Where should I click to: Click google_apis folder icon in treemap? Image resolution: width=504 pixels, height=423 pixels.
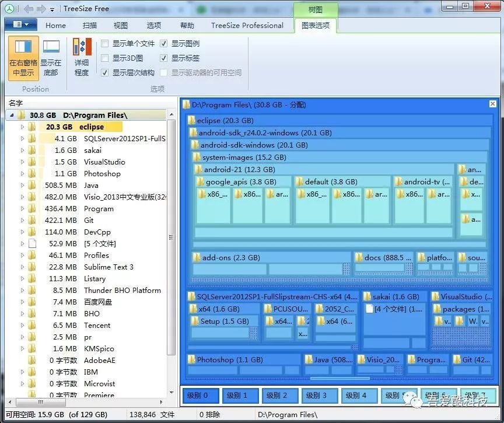[x=200, y=181]
